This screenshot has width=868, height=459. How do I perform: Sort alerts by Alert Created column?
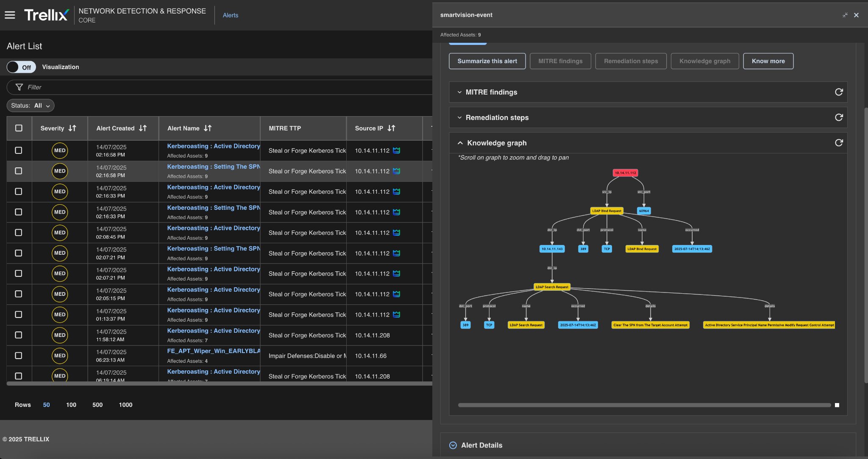[x=143, y=128]
